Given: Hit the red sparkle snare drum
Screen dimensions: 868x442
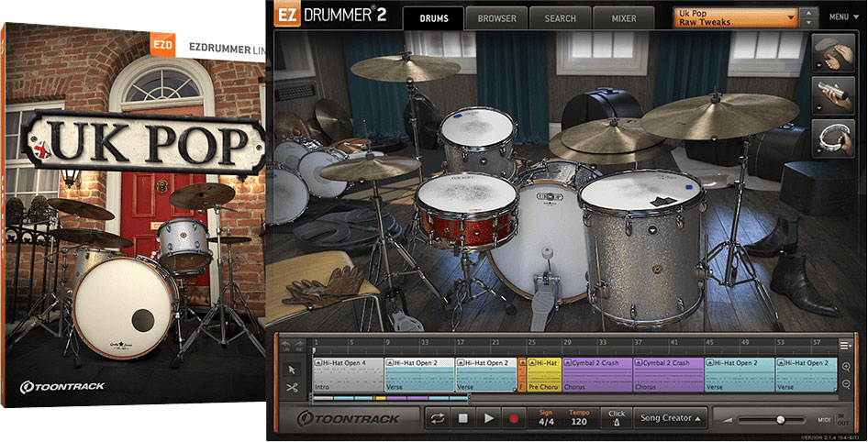Looking at the screenshot, I should click(466, 212).
